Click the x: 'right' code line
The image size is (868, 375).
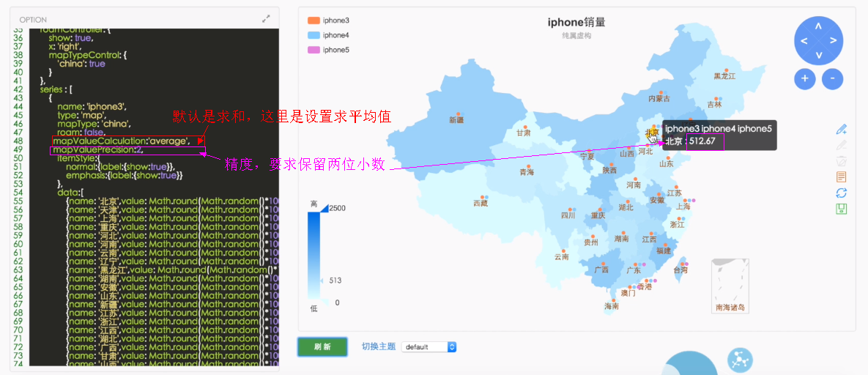[x=66, y=47]
